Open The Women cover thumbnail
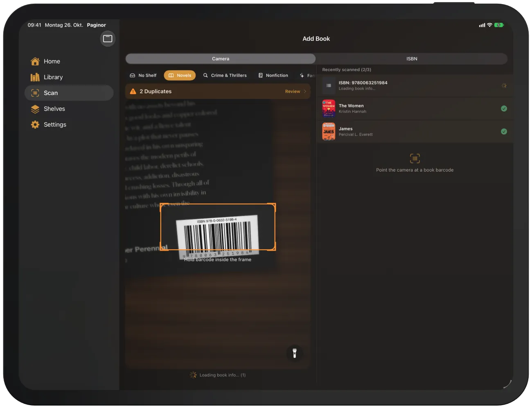 pos(329,109)
